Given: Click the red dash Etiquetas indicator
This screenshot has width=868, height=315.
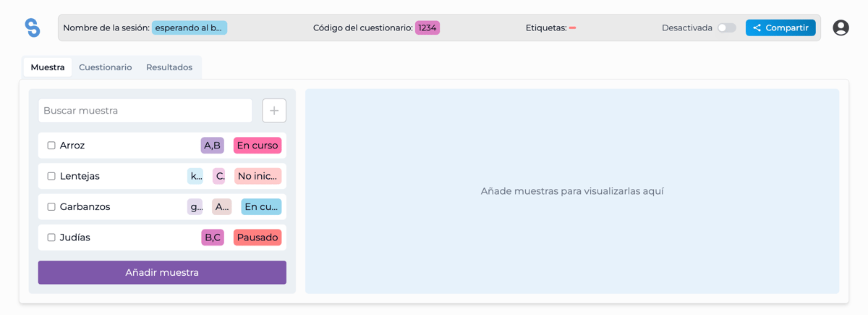Looking at the screenshot, I should [572, 28].
